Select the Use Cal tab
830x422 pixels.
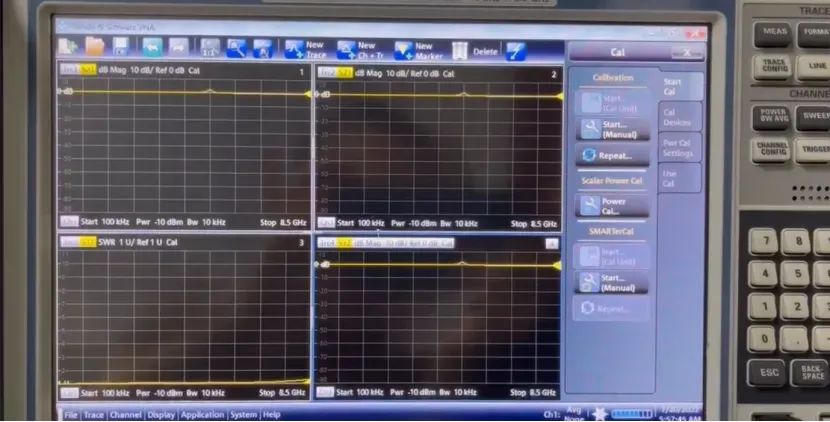click(679, 178)
